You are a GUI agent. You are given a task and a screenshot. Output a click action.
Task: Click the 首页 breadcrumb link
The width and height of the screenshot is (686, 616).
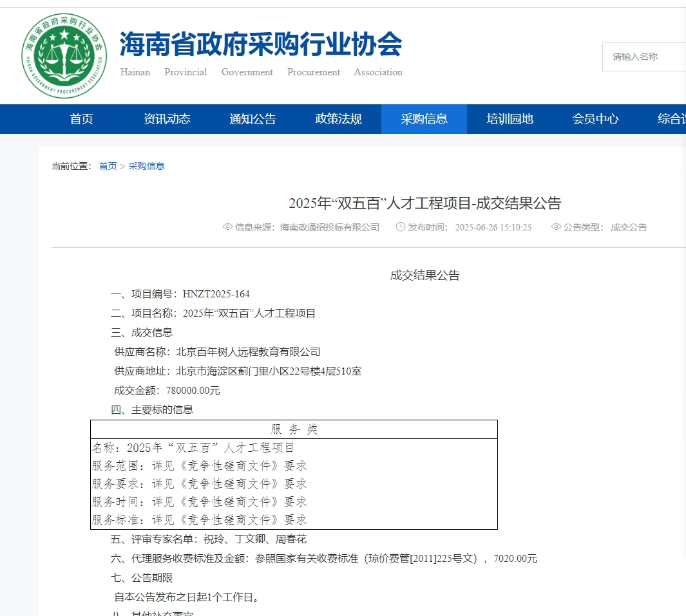pyautogui.click(x=108, y=166)
